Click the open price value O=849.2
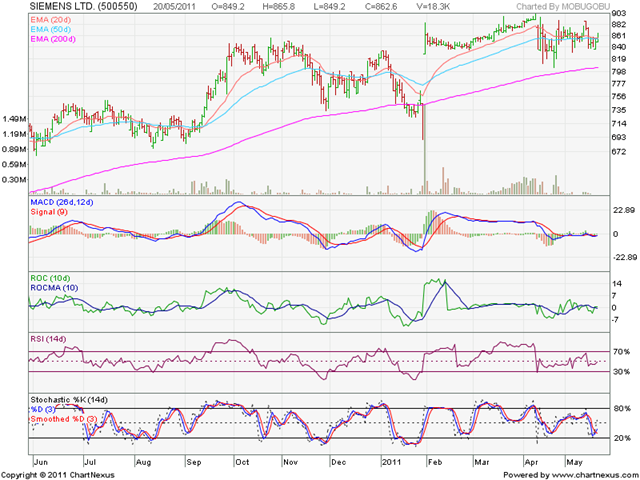This screenshot has height=480, width=640. [228, 7]
